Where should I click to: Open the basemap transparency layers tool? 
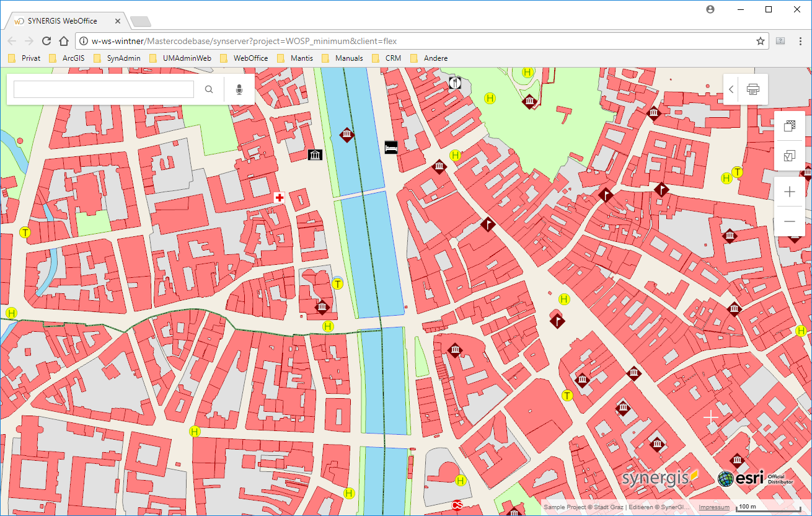click(x=790, y=126)
